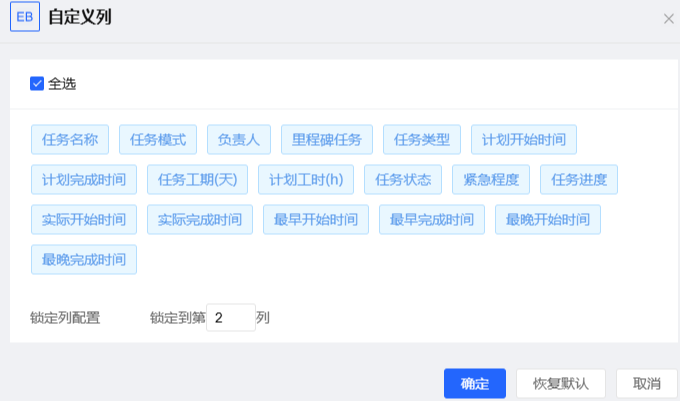
Task: Cancel with the 取消 button
Action: pos(647,384)
